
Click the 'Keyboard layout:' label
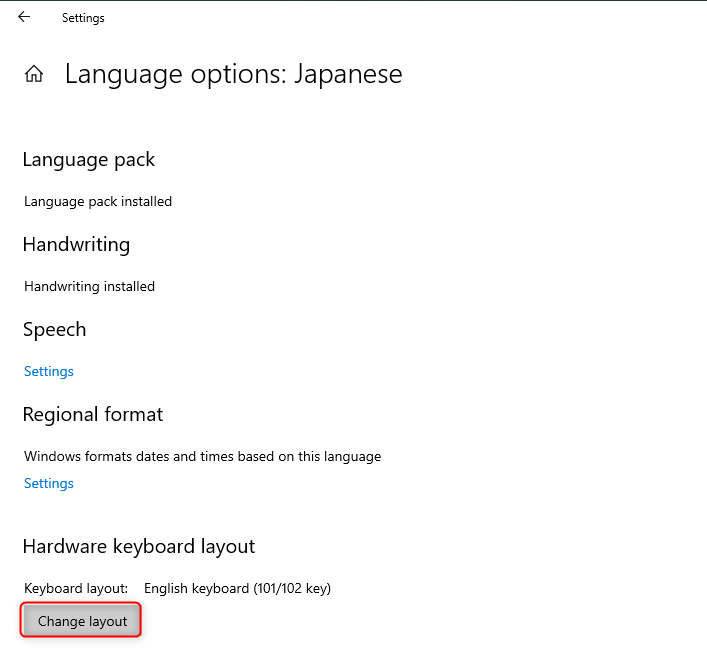click(x=76, y=588)
